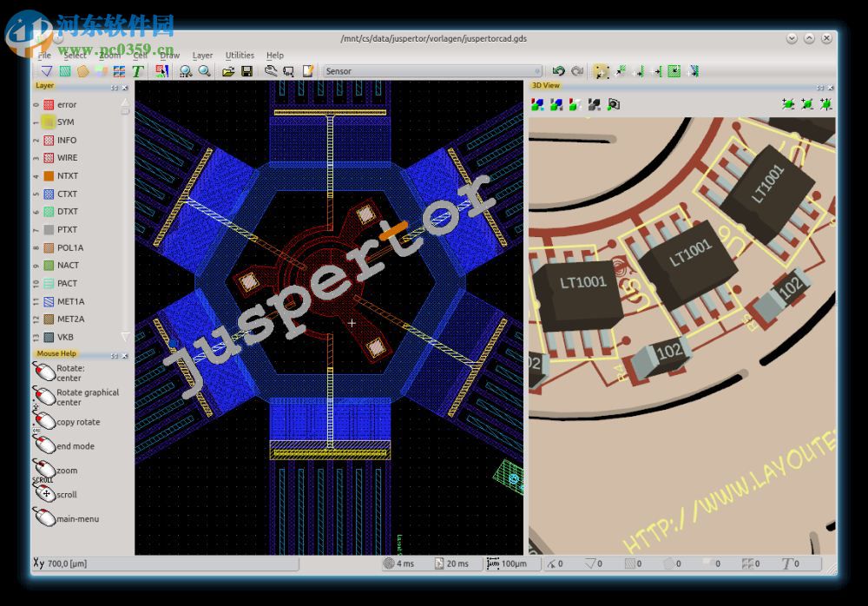Open a file with the folder icon
868x606 pixels.
coord(228,71)
